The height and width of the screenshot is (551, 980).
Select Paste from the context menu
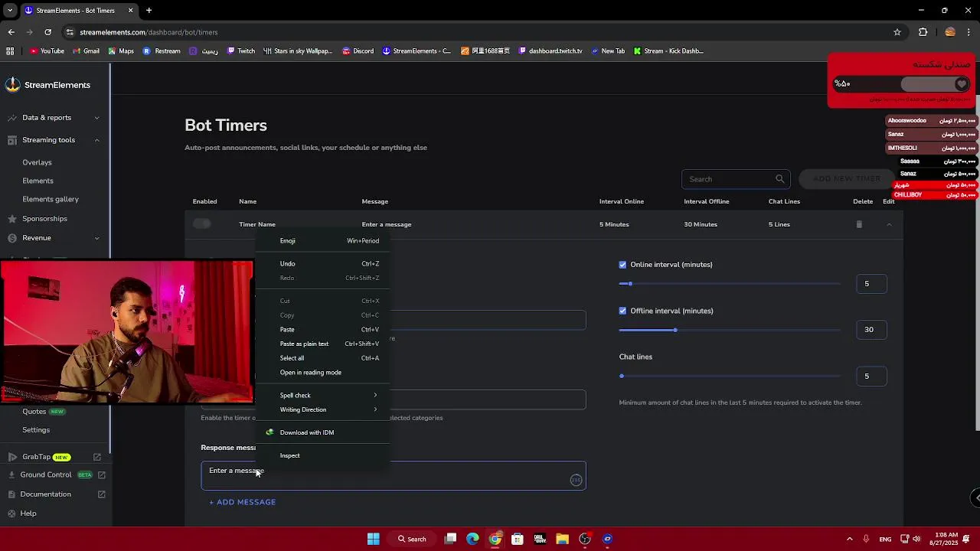pyautogui.click(x=322, y=330)
